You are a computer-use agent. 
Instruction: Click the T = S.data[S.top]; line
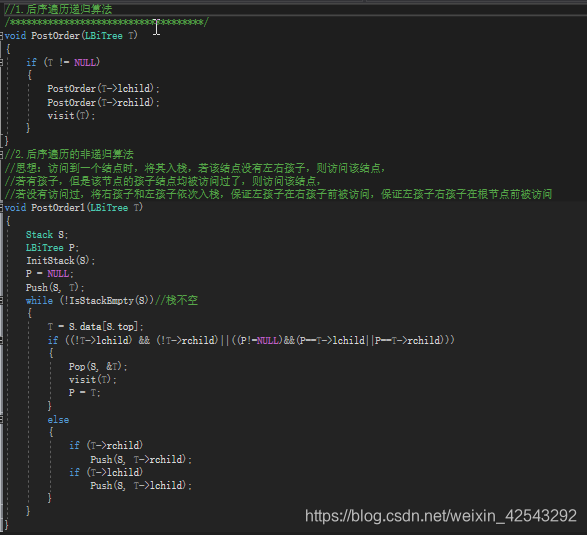(95, 327)
